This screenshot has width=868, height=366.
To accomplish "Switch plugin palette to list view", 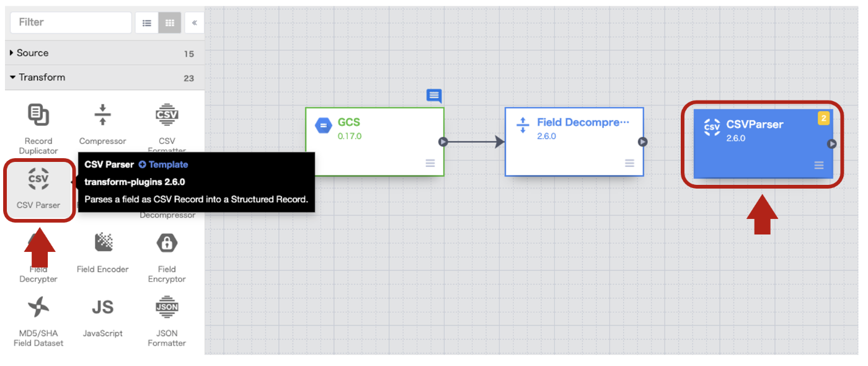I will (x=147, y=23).
